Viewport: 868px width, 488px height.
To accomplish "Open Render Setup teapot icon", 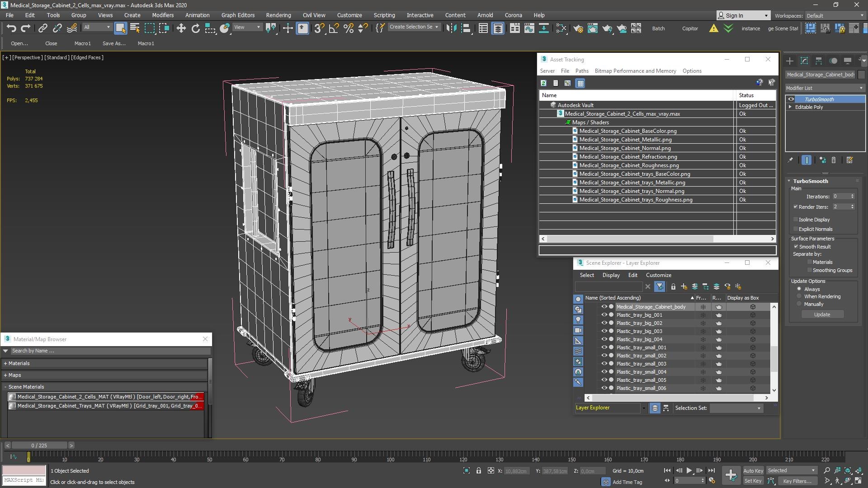I will 578,28.
